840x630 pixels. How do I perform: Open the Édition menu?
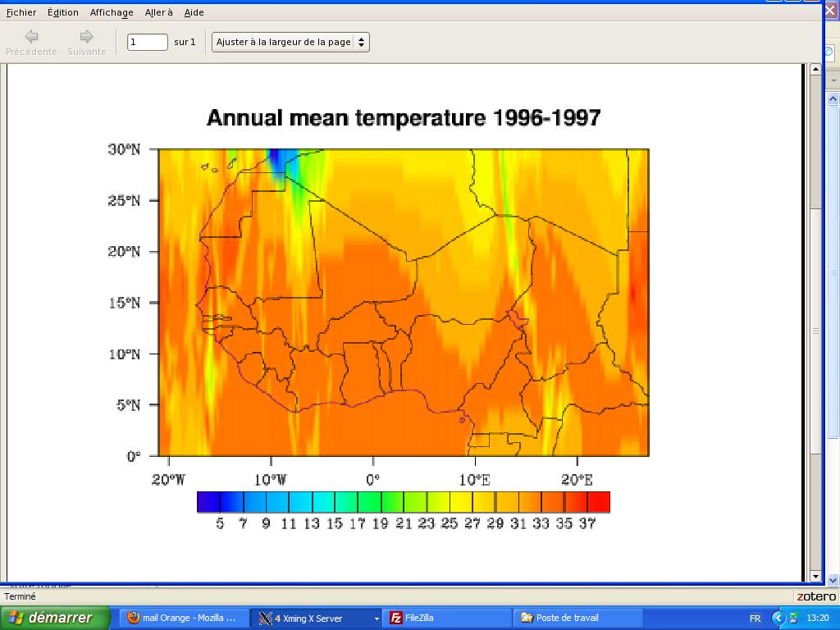tap(63, 12)
